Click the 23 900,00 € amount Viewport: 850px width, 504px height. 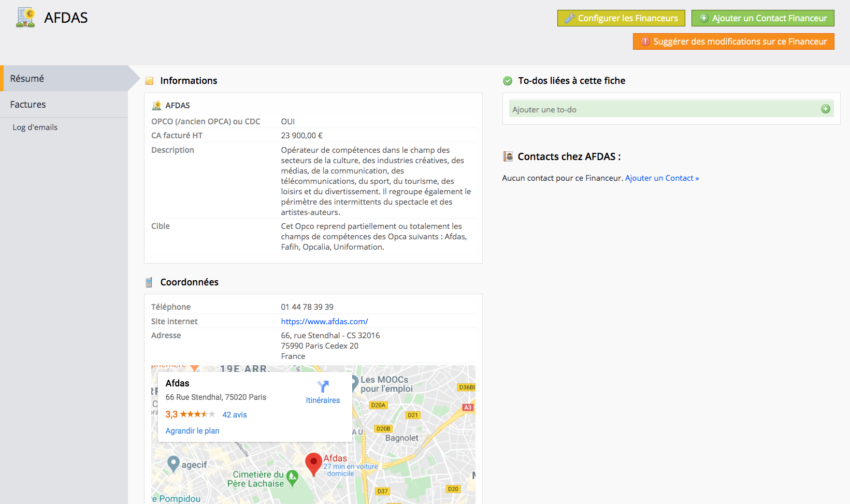coord(302,136)
